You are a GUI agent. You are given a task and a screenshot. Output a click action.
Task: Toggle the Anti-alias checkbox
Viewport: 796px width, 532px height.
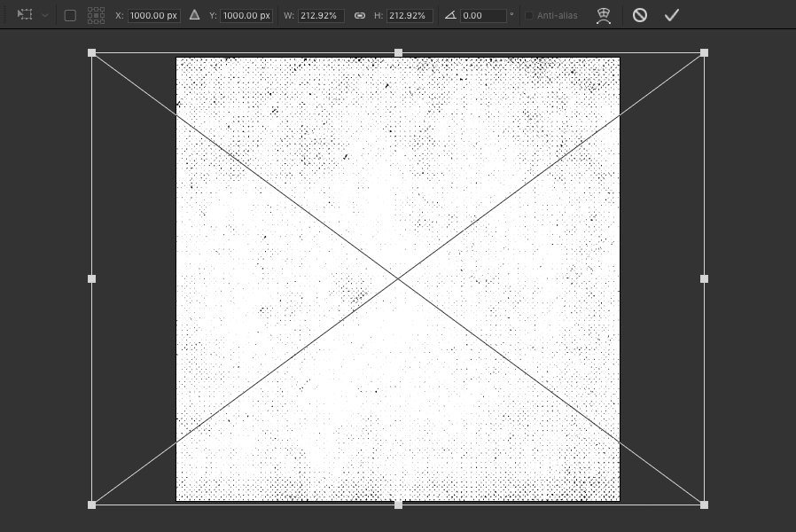point(529,15)
